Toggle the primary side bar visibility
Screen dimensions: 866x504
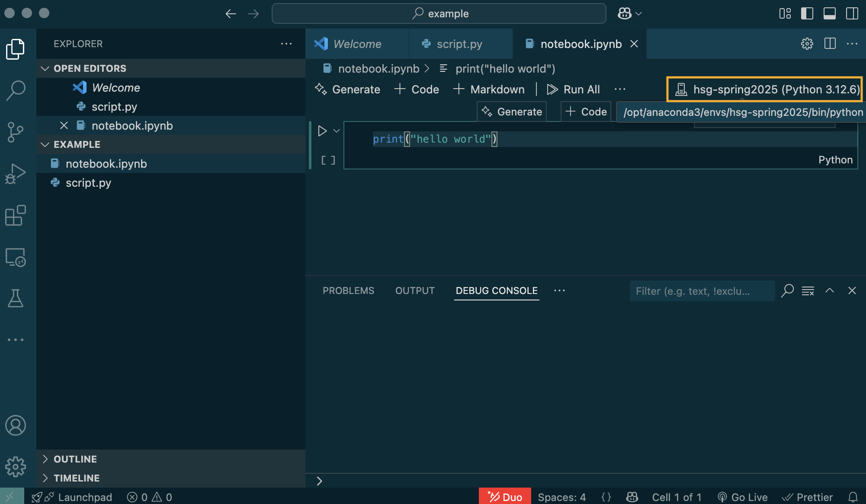click(807, 13)
